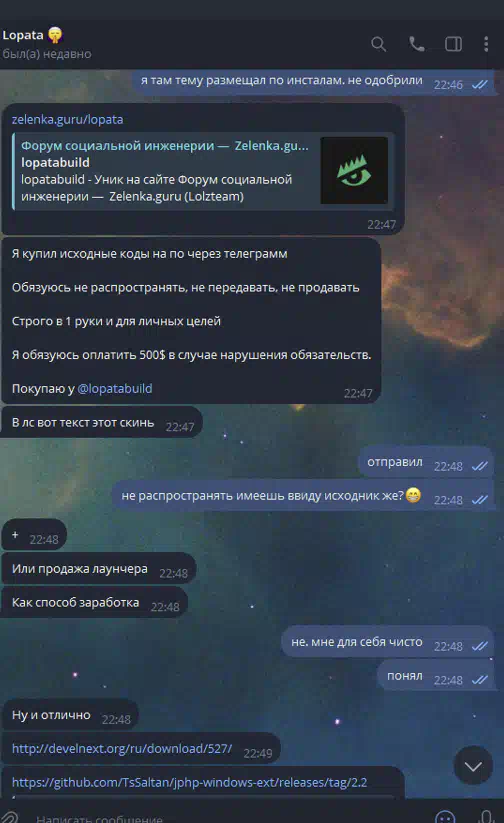The image size is (504, 823).
Task: Record a voice message with microphone icon
Action: click(x=486, y=817)
